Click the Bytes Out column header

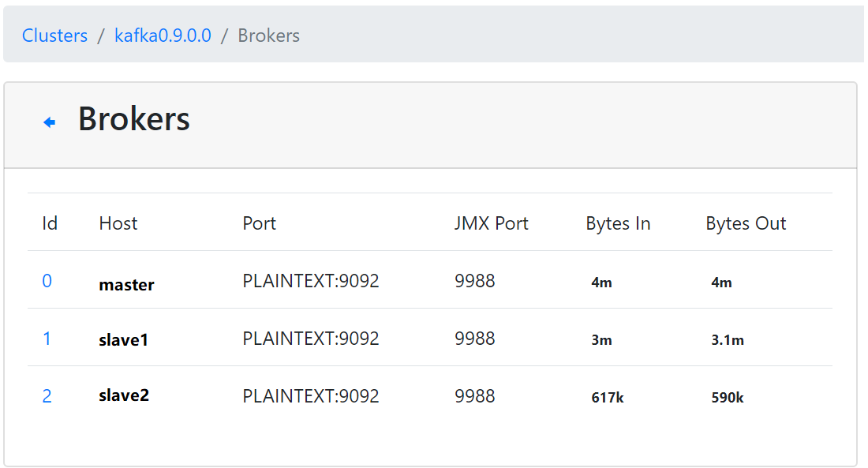coord(746,223)
